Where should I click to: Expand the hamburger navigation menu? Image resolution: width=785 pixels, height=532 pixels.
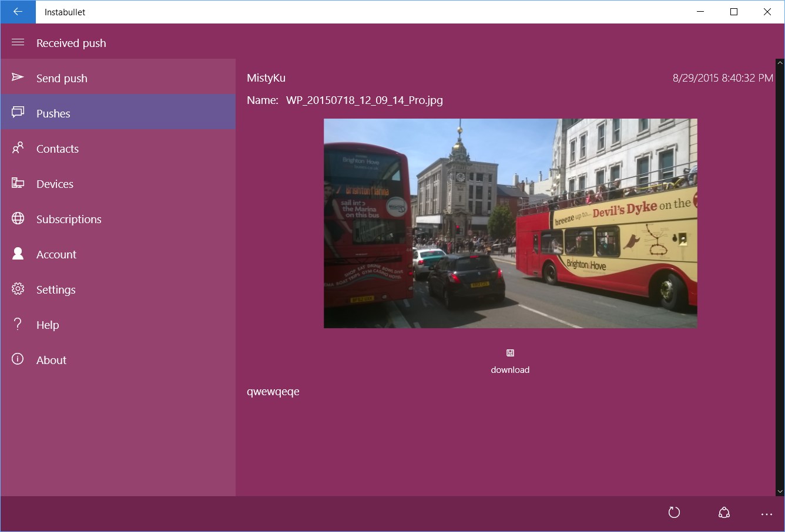[x=18, y=42]
